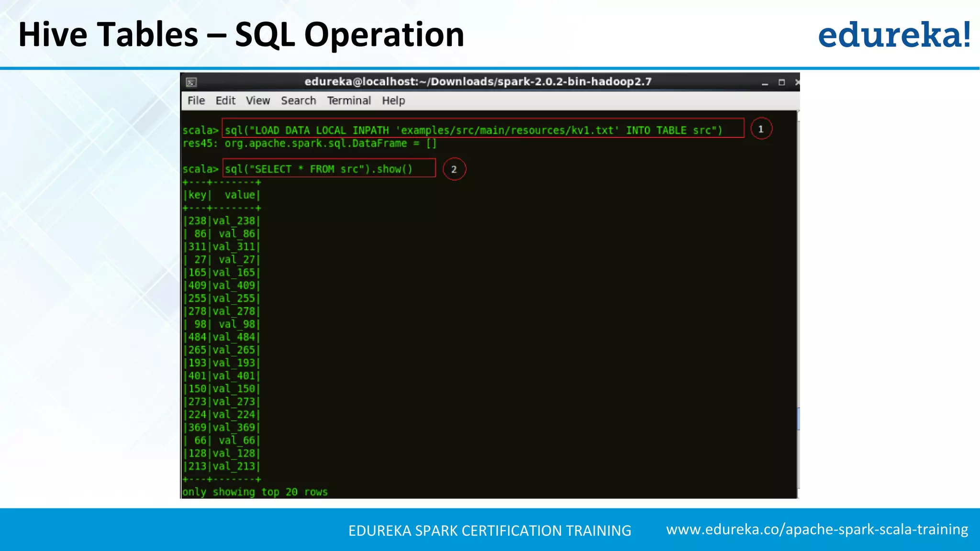Maximize the terminal window
This screenshot has width=980, height=551.
(x=781, y=82)
